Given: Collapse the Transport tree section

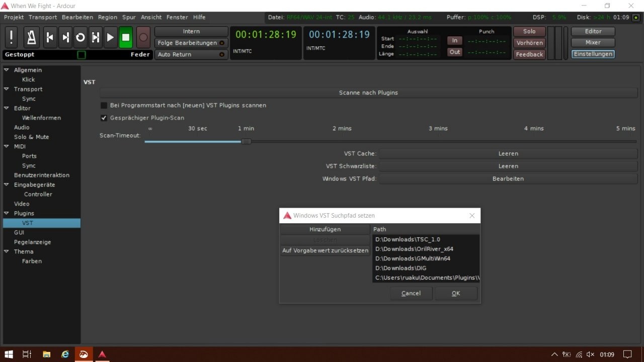Looking at the screenshot, I should [7, 89].
